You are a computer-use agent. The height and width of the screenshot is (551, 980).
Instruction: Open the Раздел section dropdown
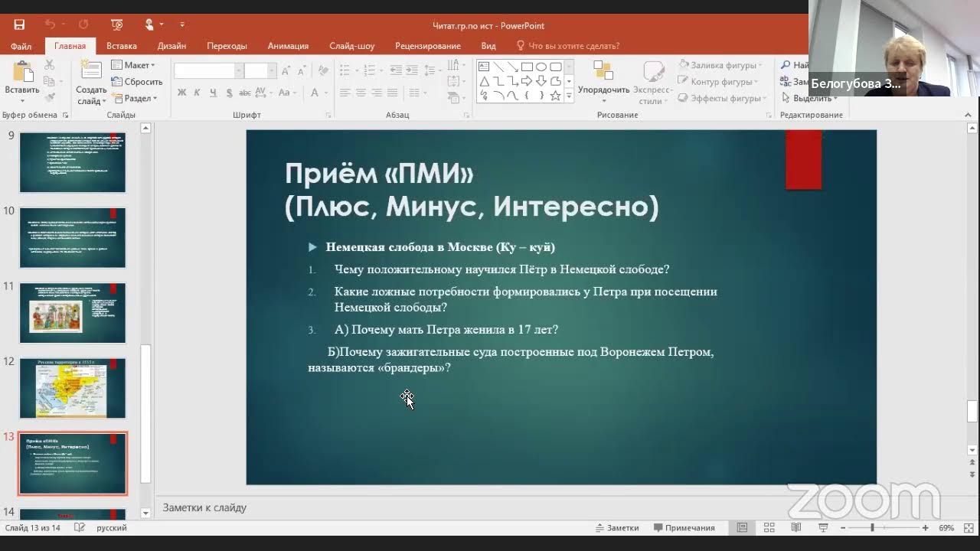coord(134,98)
